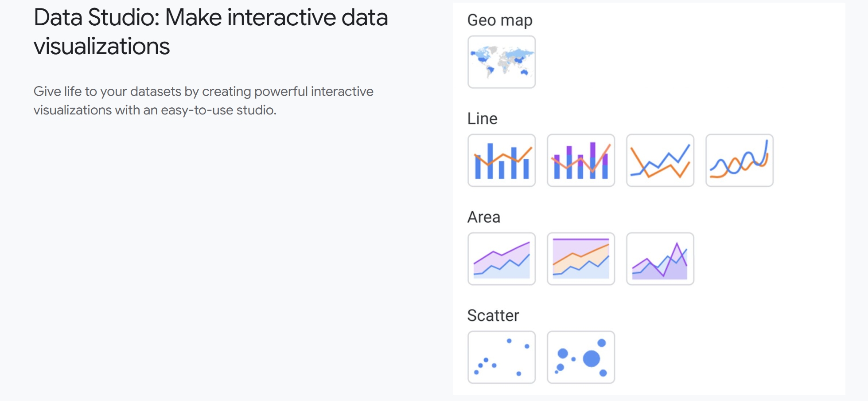Viewport: 868px width, 401px height.
Task: Click the Geo map section header
Action: pyautogui.click(x=500, y=20)
